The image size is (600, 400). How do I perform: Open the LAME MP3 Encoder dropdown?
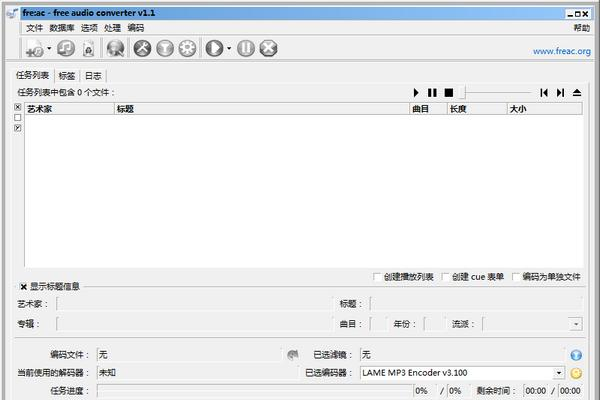pyautogui.click(x=559, y=373)
